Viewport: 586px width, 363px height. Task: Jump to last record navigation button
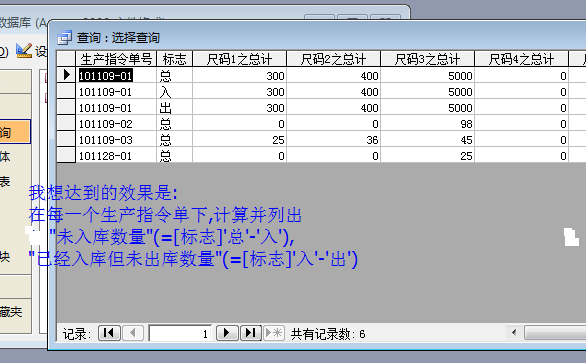pyautogui.click(x=250, y=332)
